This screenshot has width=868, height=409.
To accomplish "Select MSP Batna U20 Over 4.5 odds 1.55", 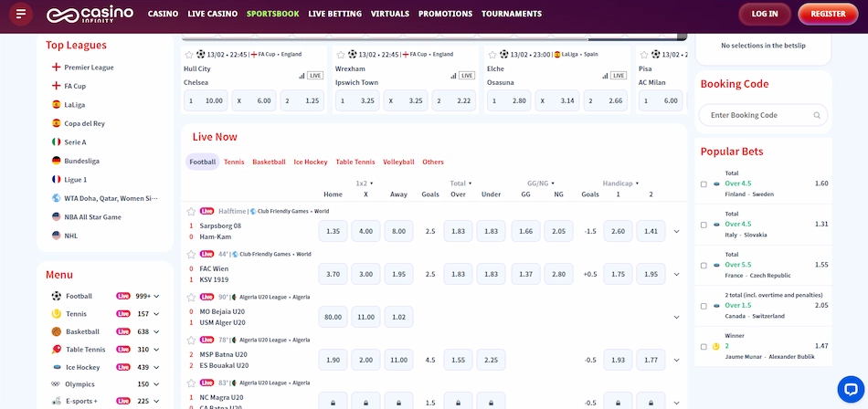I will 458,360.
